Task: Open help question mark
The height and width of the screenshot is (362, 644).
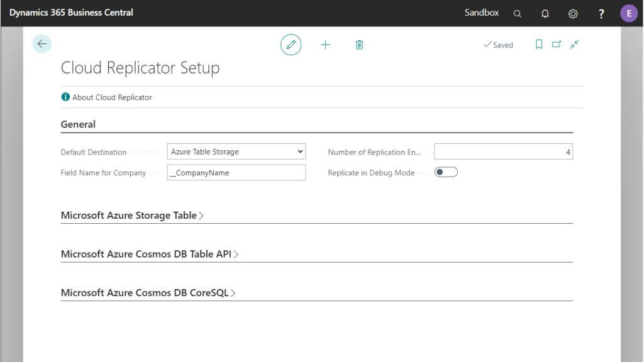Action: [601, 14]
